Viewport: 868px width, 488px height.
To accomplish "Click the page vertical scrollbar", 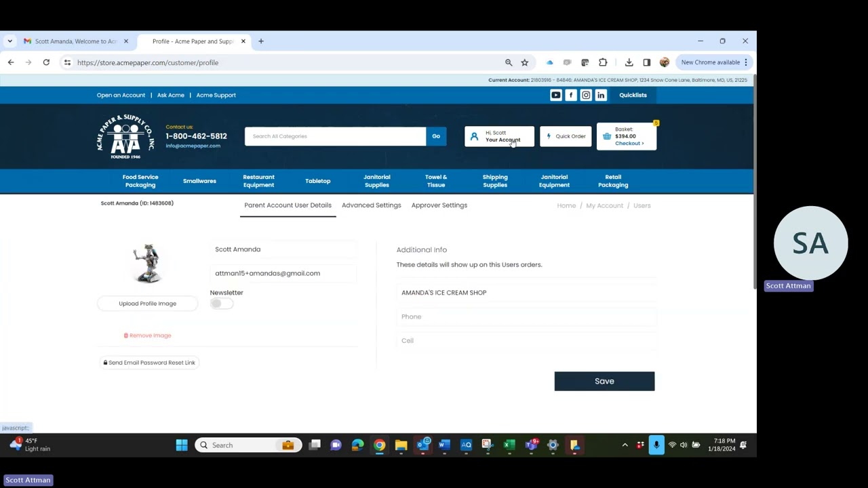I will tap(754, 183).
